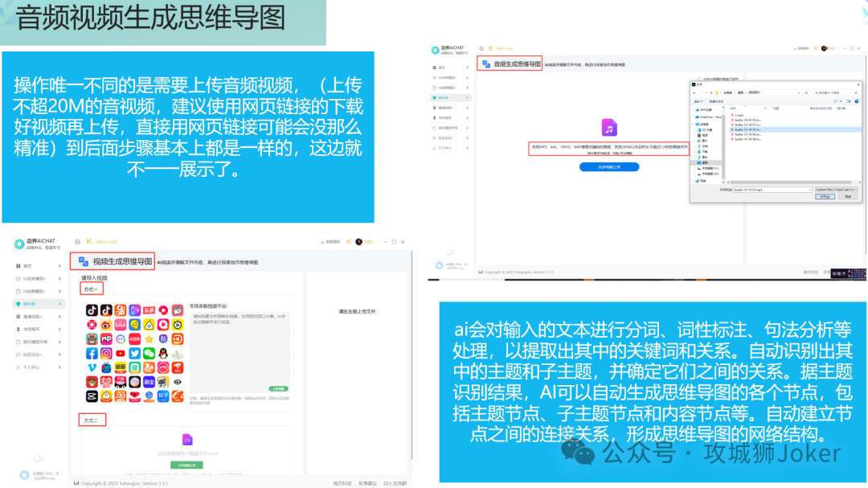This screenshot has height=488, width=868.
Task: Click 反馈建议 link in video window footer
Action: (x=367, y=483)
